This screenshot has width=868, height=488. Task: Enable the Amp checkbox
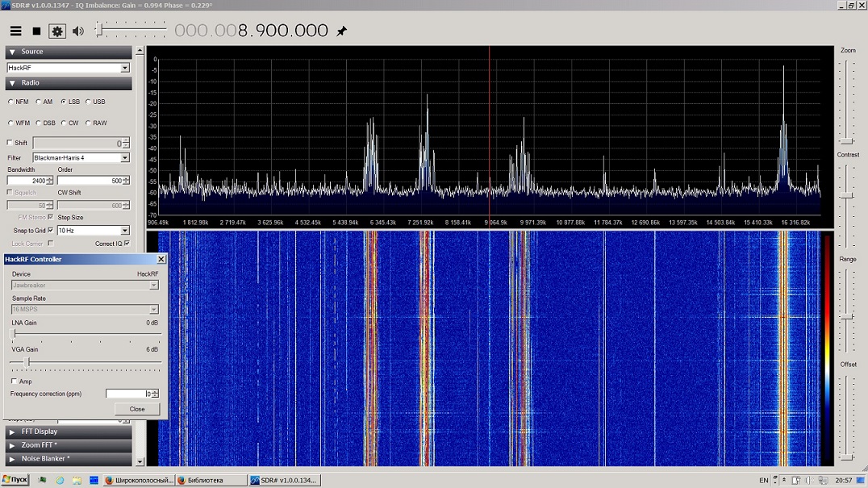tap(14, 382)
